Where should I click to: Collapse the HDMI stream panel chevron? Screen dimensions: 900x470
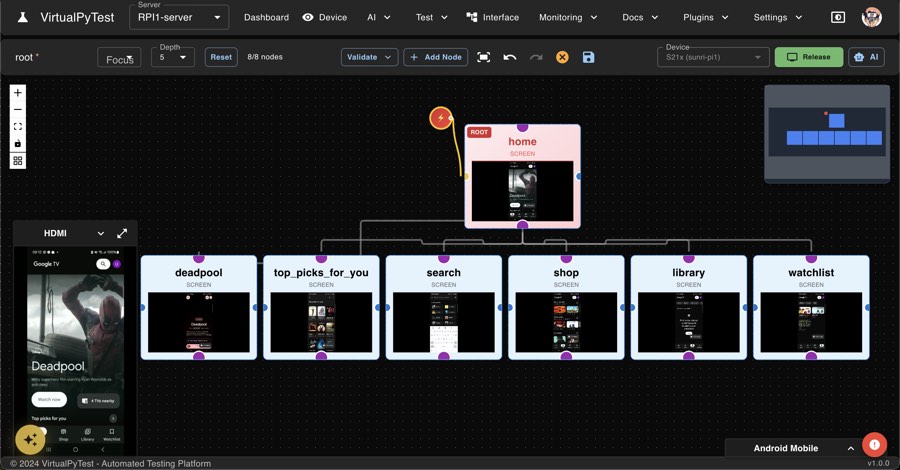click(x=100, y=234)
